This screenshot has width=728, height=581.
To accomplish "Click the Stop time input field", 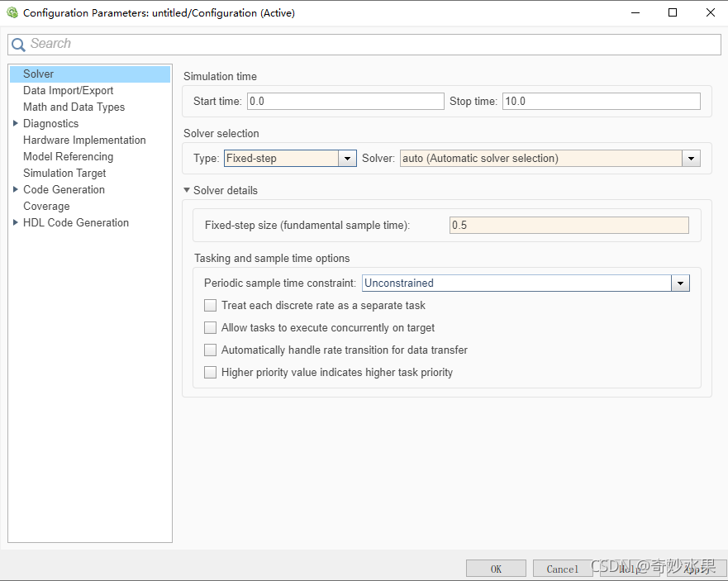I will click(602, 102).
